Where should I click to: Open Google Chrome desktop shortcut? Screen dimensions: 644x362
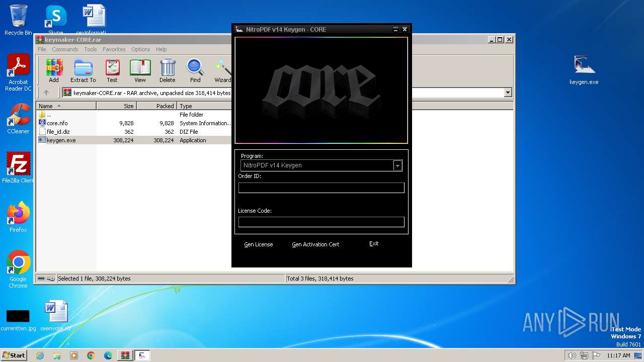click(x=18, y=269)
